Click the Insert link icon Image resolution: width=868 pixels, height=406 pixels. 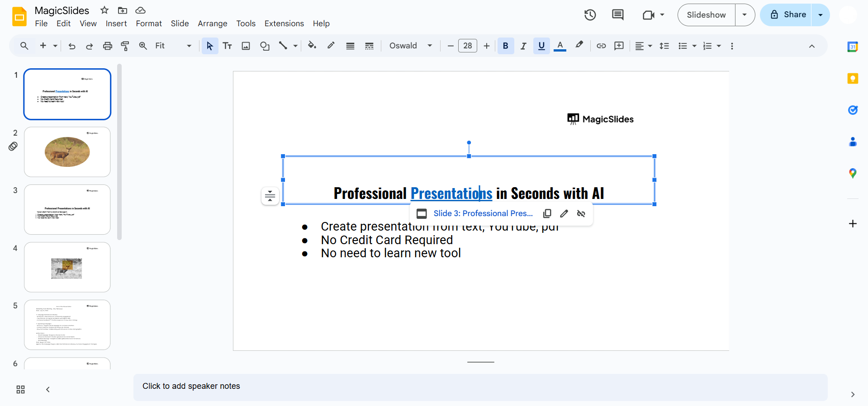point(601,46)
